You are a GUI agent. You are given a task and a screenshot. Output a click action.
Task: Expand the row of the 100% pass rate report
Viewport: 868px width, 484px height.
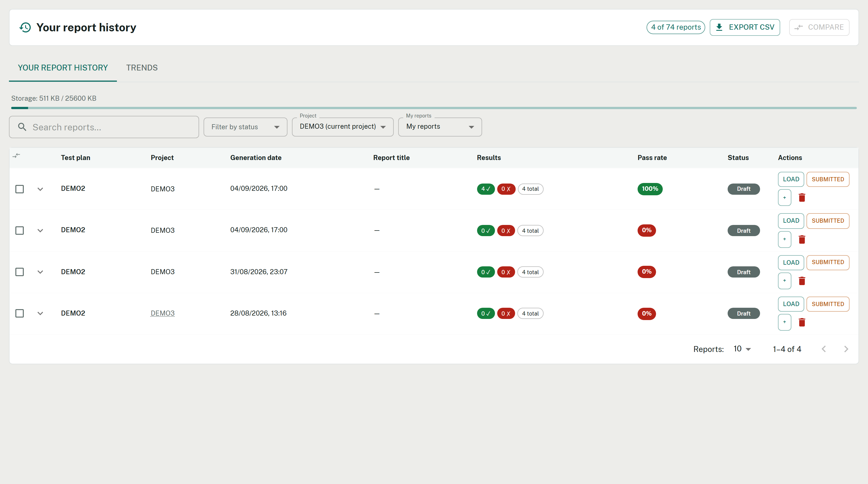(40, 189)
